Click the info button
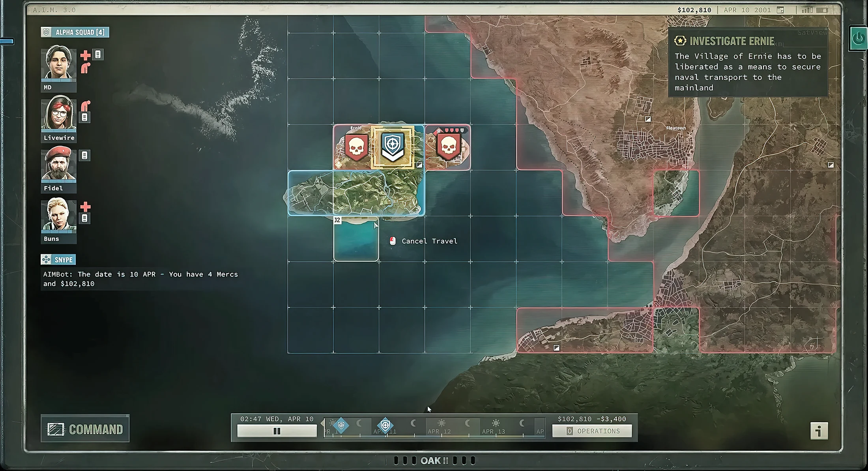This screenshot has width=868, height=471. point(819,431)
